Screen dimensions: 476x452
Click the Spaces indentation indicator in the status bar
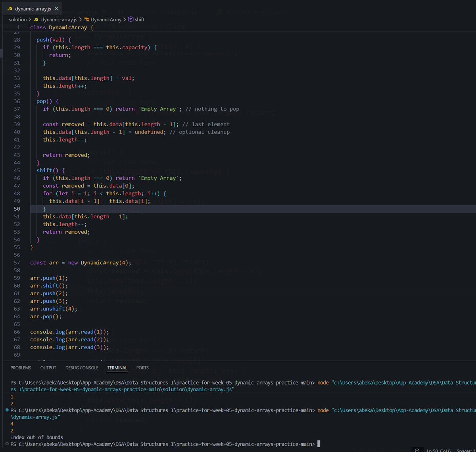pyautogui.click(x=467, y=450)
